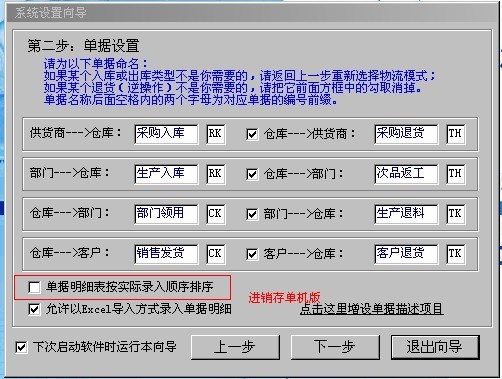The height and width of the screenshot is (379, 502).
Task: Edit the 生产入库 name field
Action: pyautogui.click(x=166, y=174)
